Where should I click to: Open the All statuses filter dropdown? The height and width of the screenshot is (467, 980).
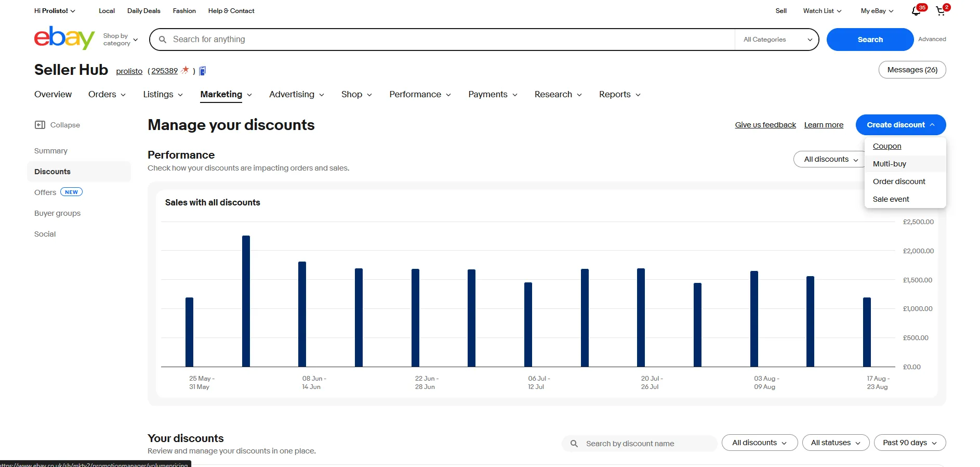(836, 443)
